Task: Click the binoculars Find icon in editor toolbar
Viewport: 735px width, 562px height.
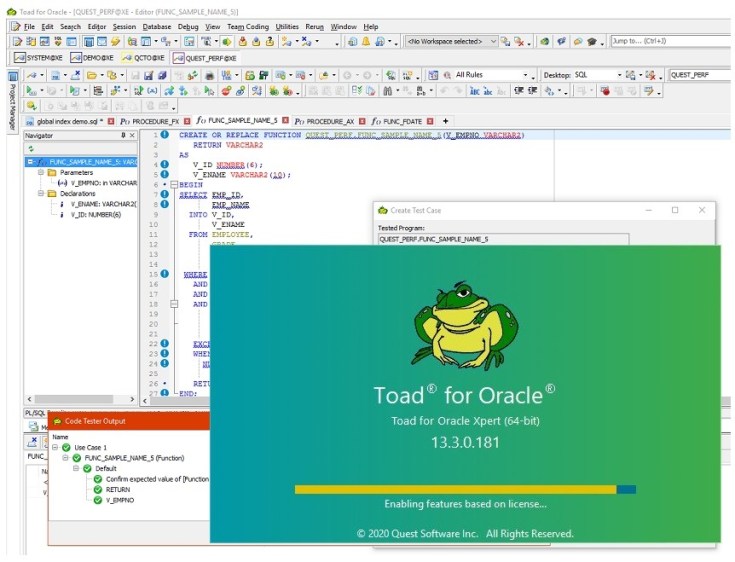Action: pyautogui.click(x=387, y=91)
